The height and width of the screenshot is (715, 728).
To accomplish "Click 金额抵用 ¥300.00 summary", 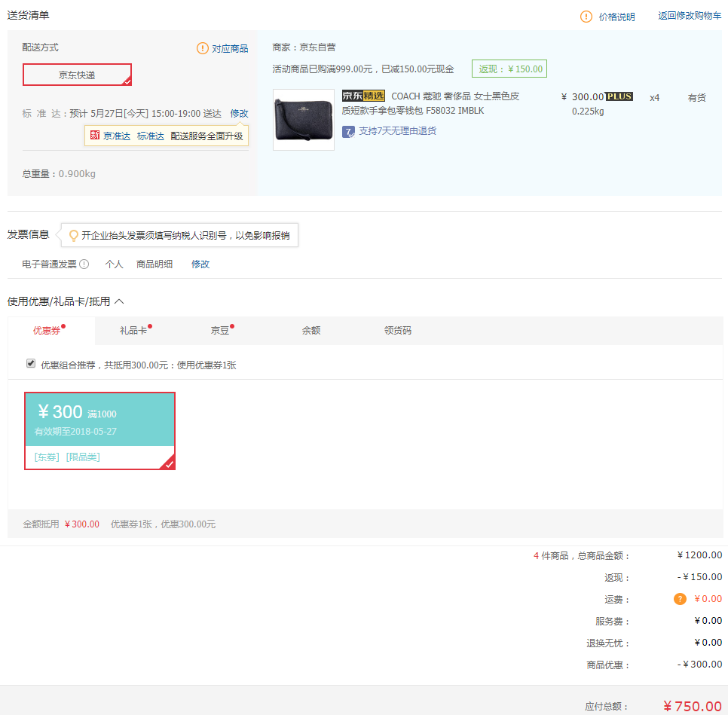I will click(x=61, y=524).
